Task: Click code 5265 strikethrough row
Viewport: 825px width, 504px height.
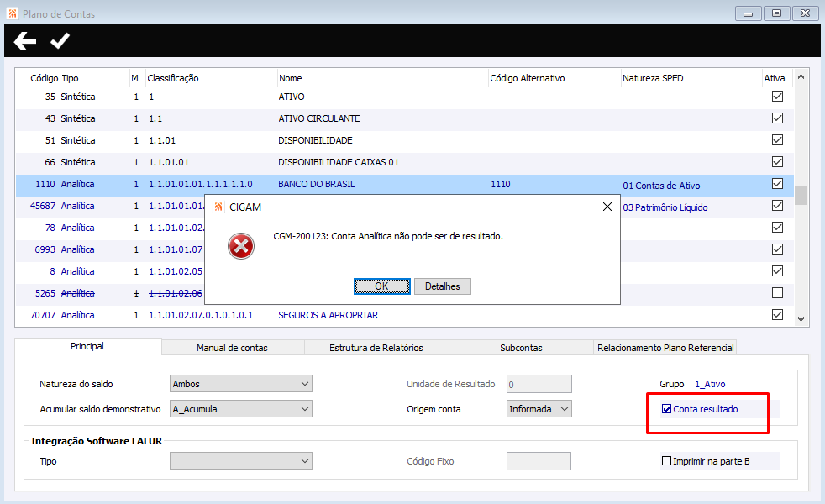Action: 45,293
